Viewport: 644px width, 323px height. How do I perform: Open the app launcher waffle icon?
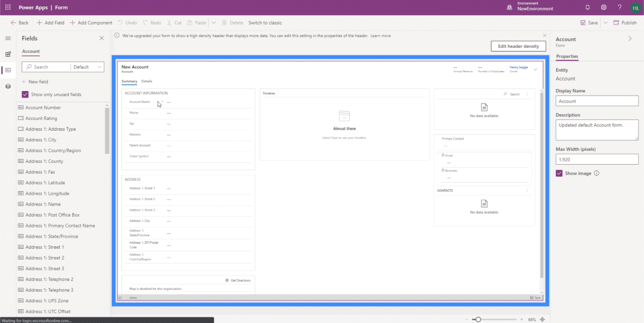[x=8, y=8]
